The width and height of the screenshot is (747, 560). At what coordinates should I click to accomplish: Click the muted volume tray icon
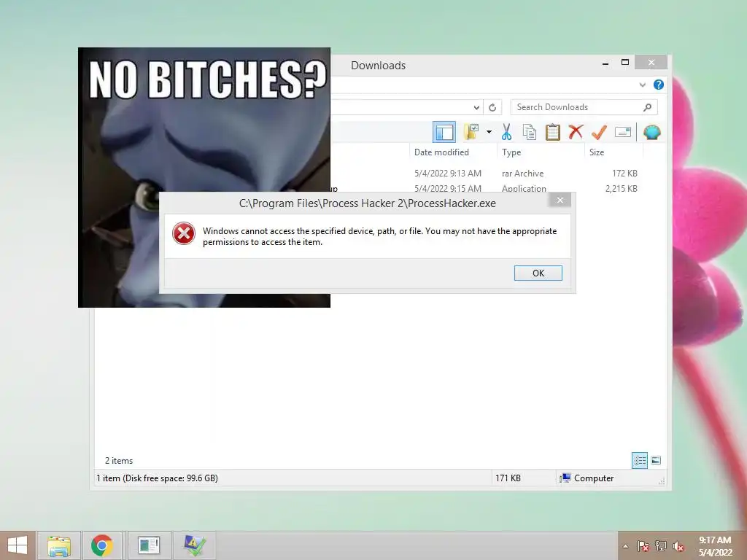pyautogui.click(x=678, y=546)
